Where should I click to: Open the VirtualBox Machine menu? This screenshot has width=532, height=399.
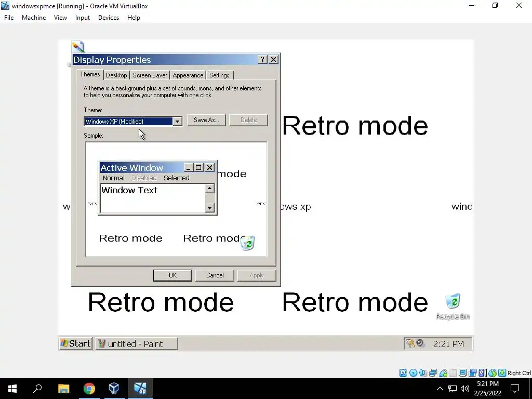point(34,18)
